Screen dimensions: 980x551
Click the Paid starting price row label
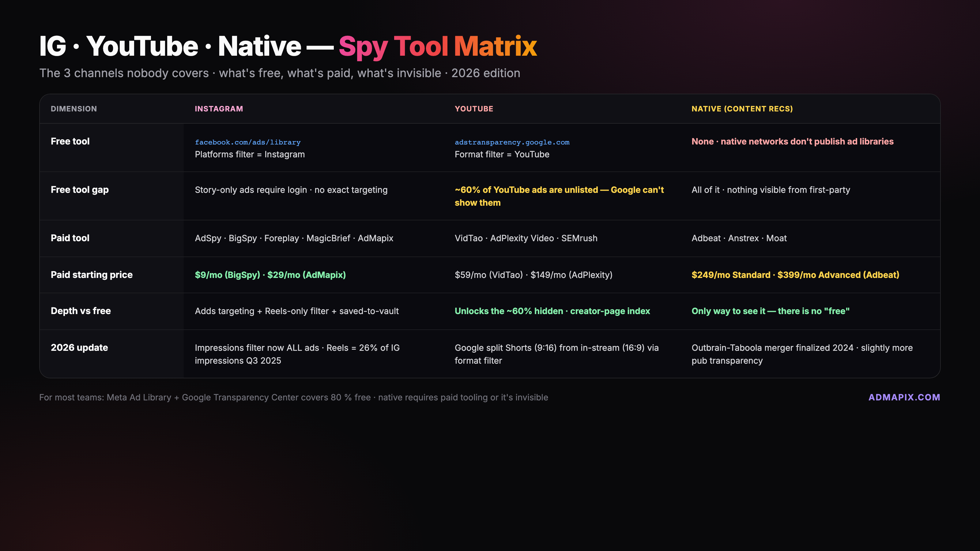click(92, 275)
